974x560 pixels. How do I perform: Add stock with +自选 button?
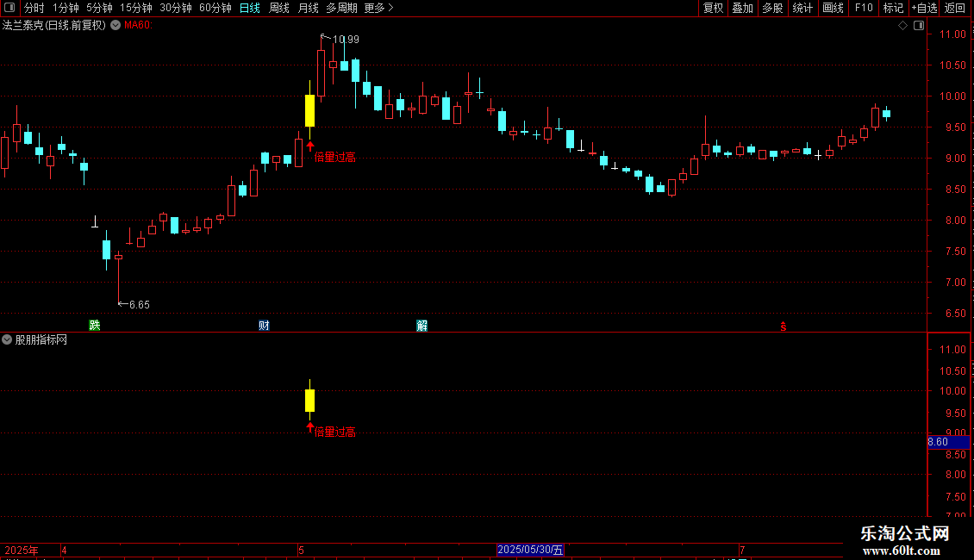(x=924, y=8)
